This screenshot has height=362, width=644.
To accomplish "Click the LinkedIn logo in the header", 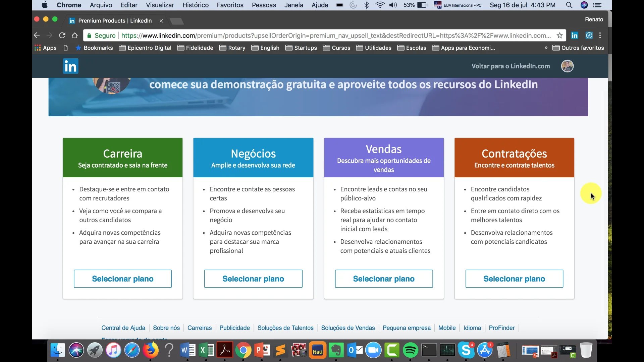I will [x=70, y=66].
